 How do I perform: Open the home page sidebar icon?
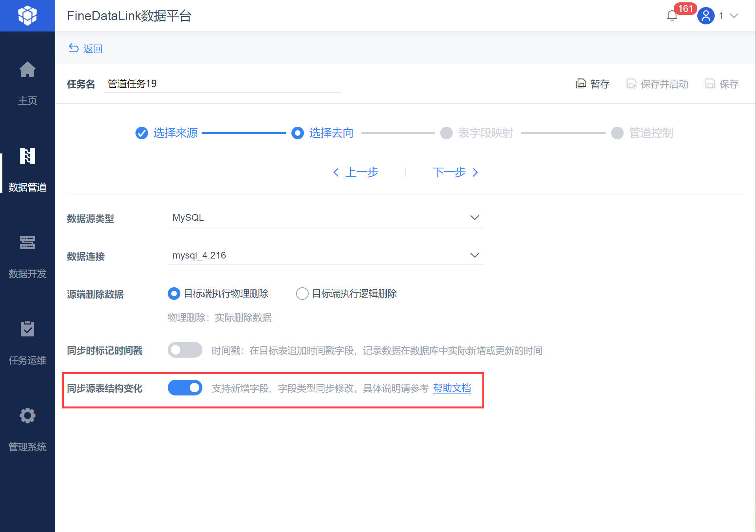click(27, 70)
